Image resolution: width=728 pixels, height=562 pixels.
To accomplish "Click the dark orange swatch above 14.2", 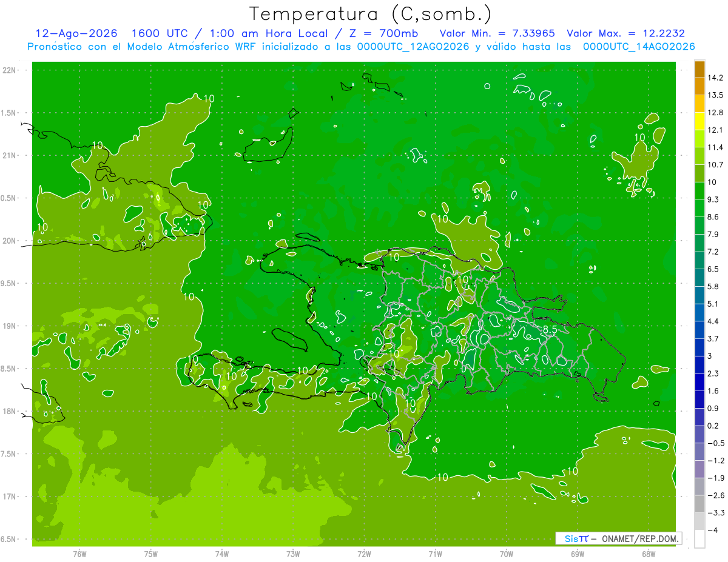I will [699, 69].
